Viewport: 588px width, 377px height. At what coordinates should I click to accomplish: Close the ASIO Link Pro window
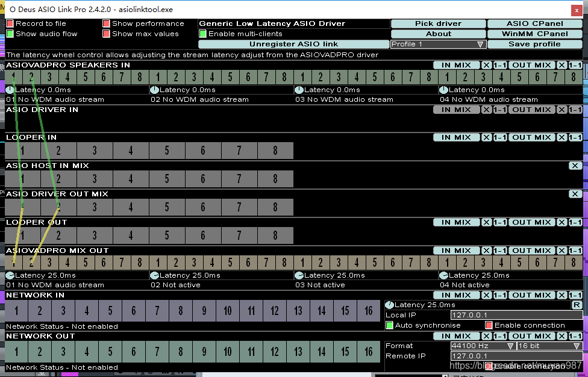tap(577, 10)
